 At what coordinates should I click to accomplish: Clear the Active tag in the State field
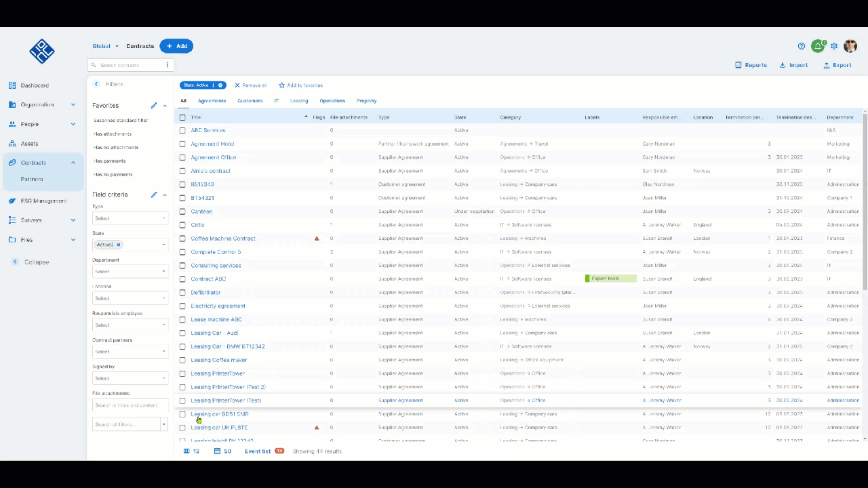[119, 245]
